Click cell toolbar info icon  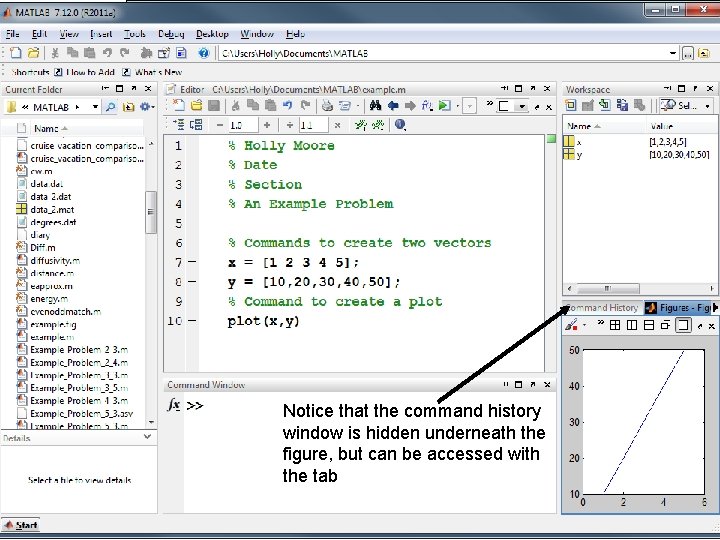pos(400,124)
